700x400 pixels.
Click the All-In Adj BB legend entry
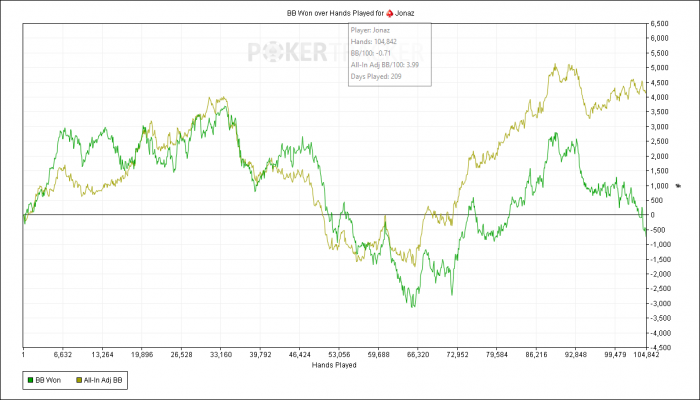click(x=99, y=380)
